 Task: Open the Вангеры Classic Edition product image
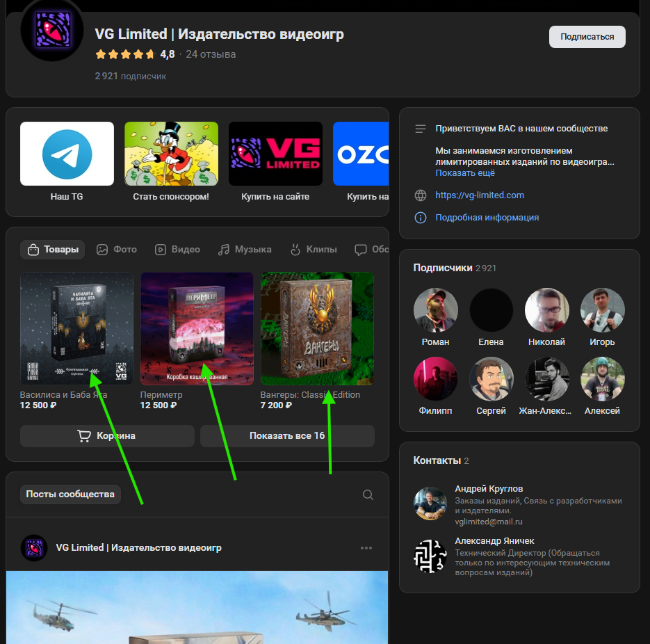click(317, 328)
